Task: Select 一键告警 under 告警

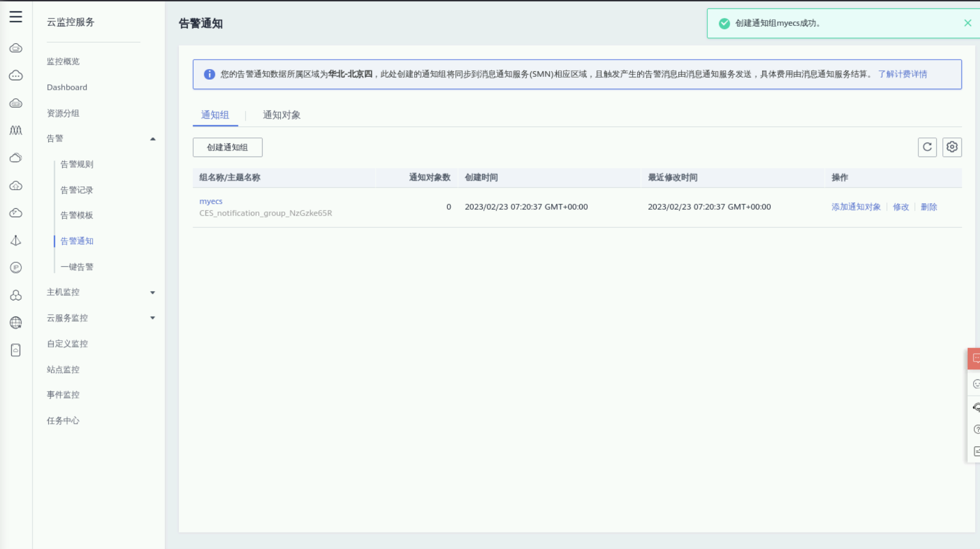Action: pyautogui.click(x=77, y=267)
